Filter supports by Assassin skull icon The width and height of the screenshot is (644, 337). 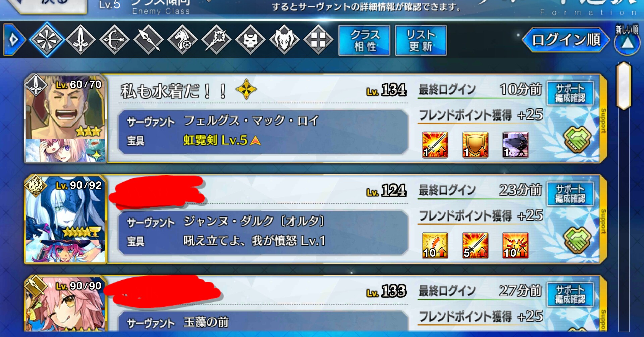coord(251,40)
